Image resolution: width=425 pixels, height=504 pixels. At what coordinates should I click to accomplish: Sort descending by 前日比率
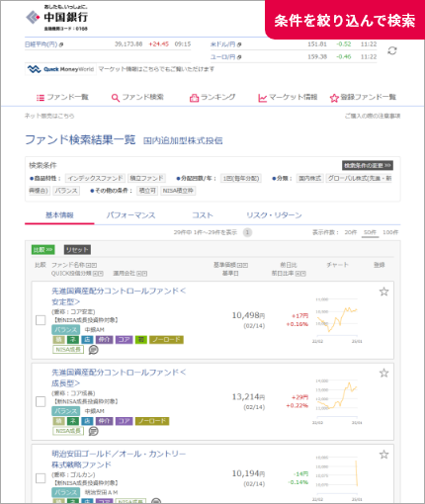[303, 274]
